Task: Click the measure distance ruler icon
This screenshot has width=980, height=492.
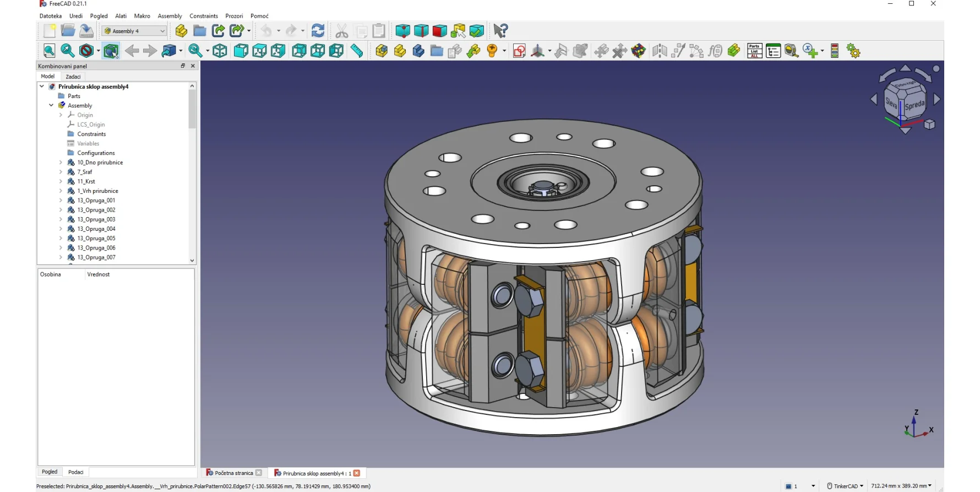Action: (x=357, y=51)
